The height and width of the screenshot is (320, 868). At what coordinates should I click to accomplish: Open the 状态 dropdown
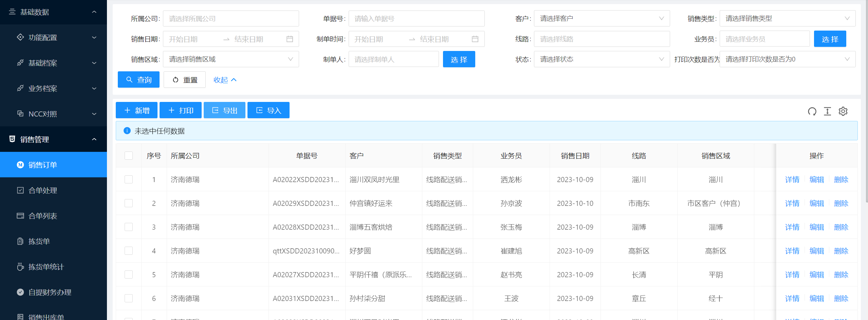[602, 59]
